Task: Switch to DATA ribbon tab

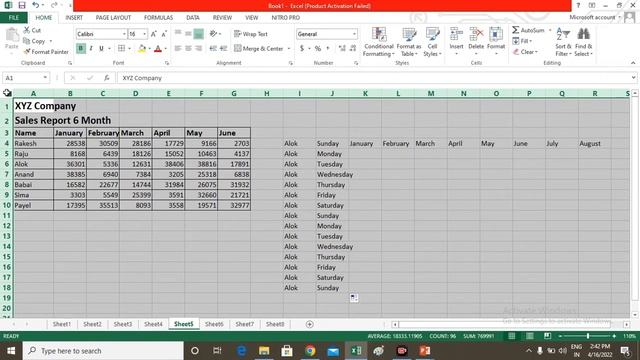Action: pyautogui.click(x=193, y=18)
